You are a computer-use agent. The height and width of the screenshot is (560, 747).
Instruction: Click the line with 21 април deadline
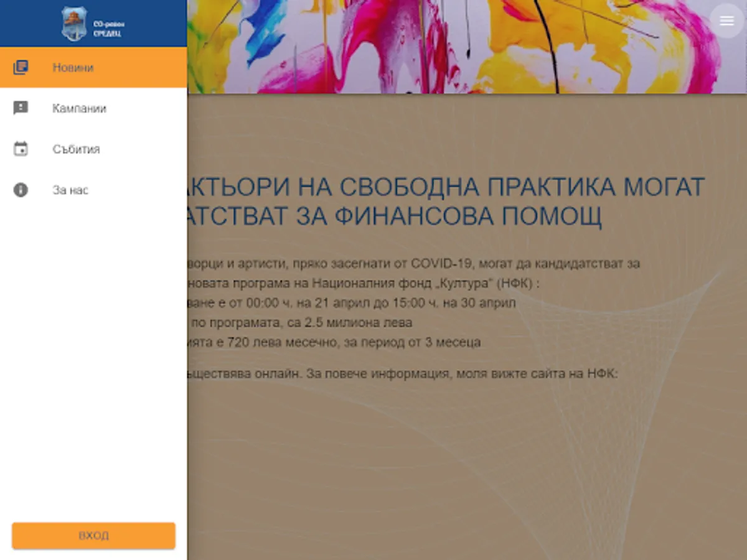[351, 303]
